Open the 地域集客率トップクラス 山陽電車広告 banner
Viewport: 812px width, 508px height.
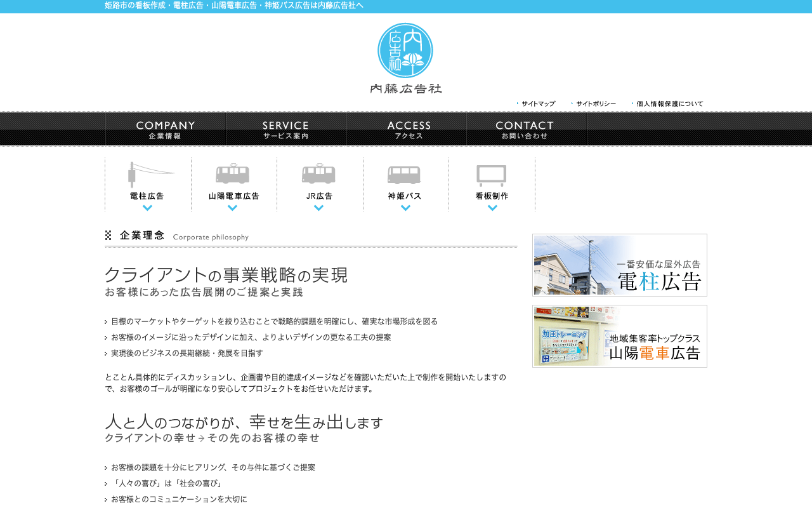pos(620,336)
